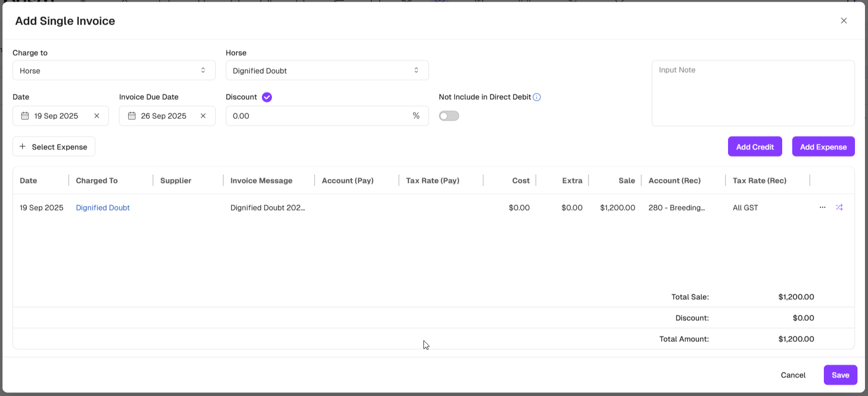Save the invoice

840,375
